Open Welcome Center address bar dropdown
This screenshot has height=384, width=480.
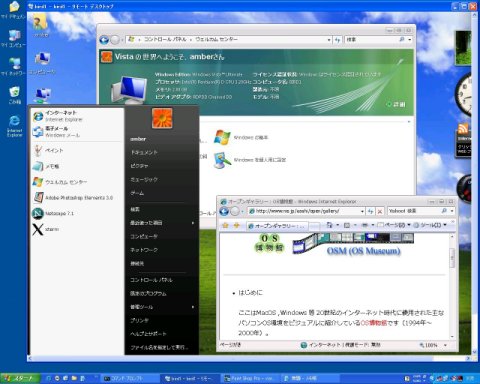click(x=329, y=40)
